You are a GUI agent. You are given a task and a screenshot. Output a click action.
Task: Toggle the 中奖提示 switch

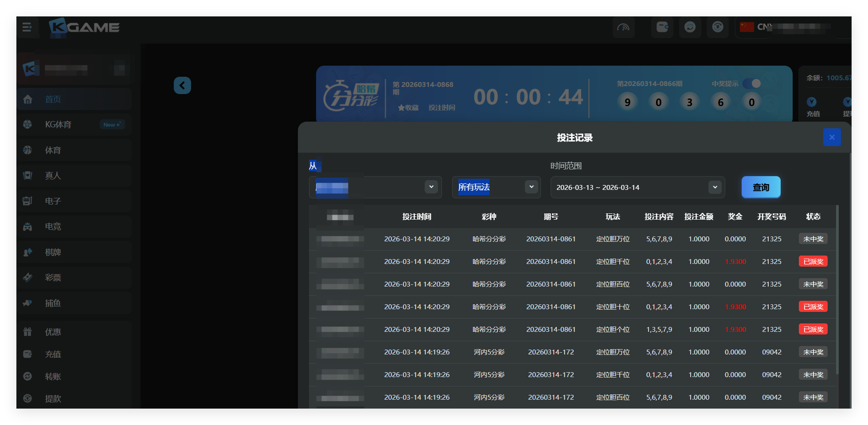pos(752,83)
